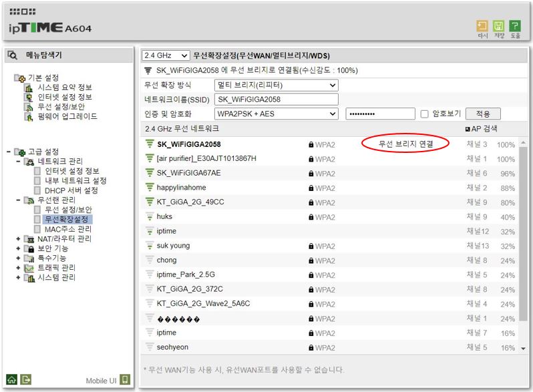Viewport: 533px width, 392px height.
Task: Select 무선확장설정 menu item
Action: [67, 220]
